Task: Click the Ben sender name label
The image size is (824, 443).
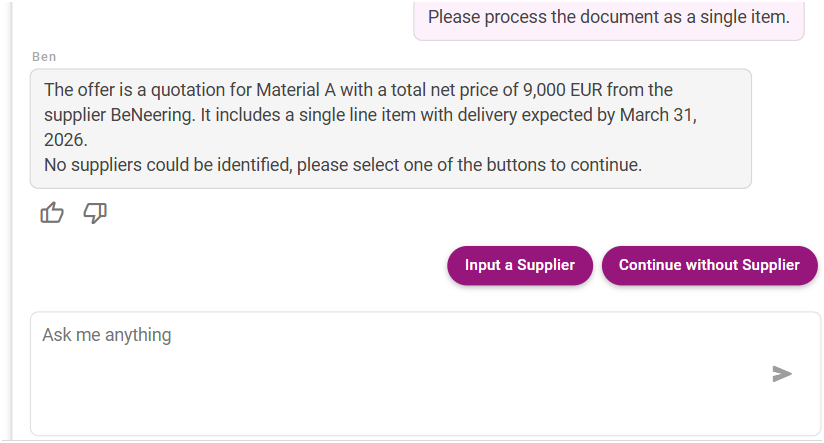Action: pyautogui.click(x=44, y=56)
